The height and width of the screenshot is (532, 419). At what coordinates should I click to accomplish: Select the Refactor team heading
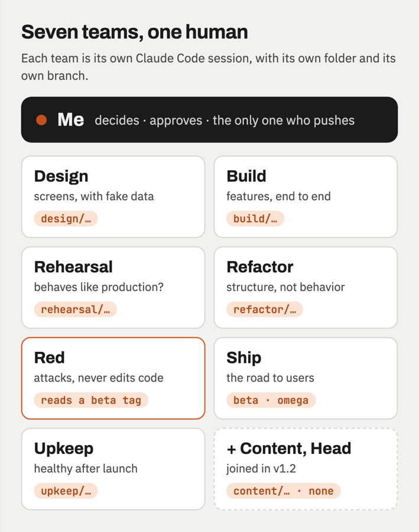(260, 267)
